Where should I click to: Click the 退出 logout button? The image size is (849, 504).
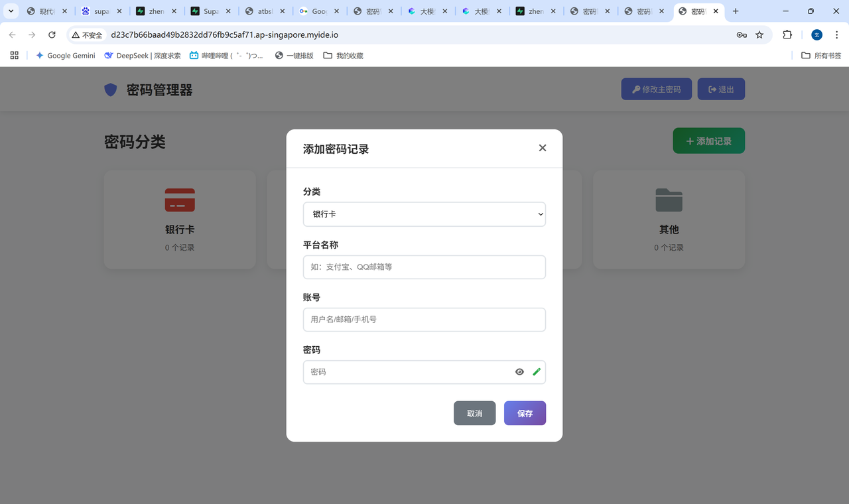pyautogui.click(x=721, y=89)
